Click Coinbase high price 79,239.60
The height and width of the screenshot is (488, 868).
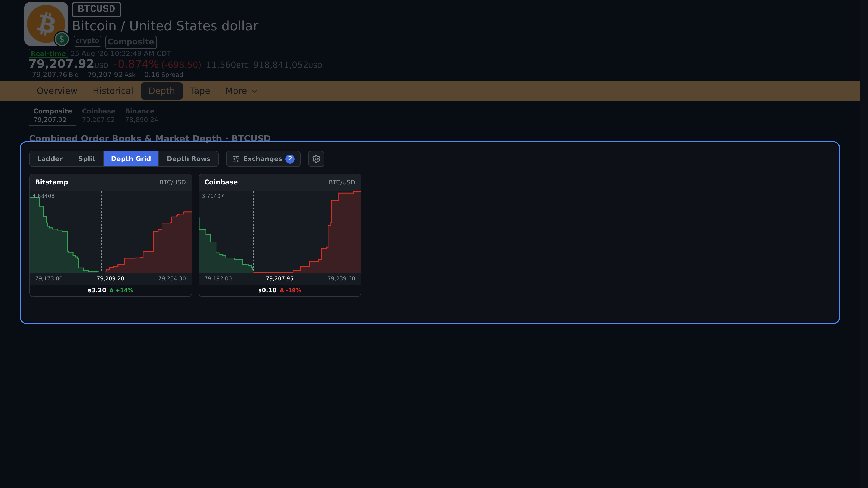[341, 278]
